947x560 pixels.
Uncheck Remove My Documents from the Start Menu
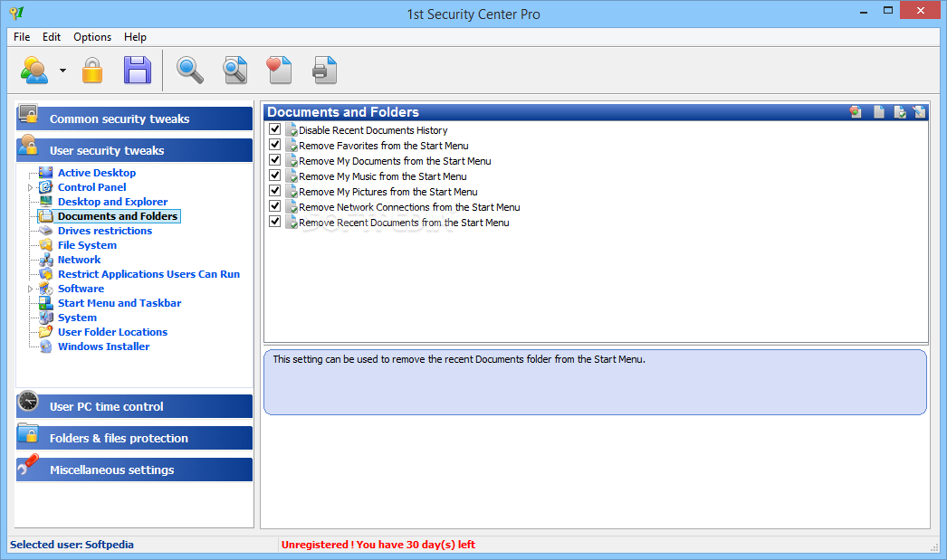coord(275,160)
